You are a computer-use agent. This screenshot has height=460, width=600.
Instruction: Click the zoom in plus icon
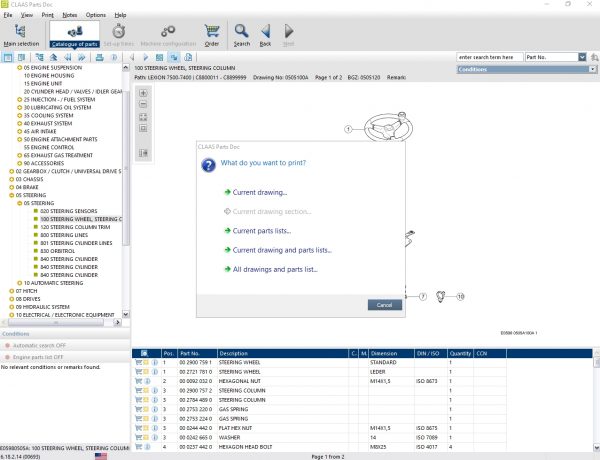(x=143, y=93)
